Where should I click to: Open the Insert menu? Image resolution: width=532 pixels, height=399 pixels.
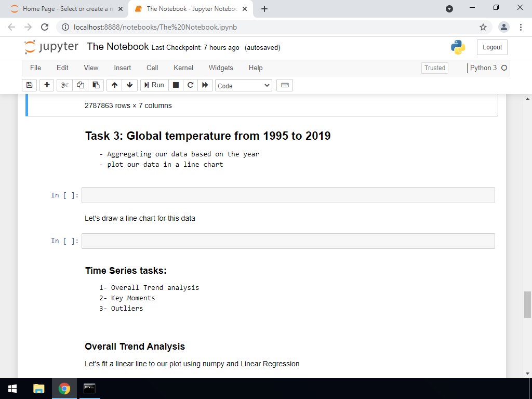[x=123, y=68]
